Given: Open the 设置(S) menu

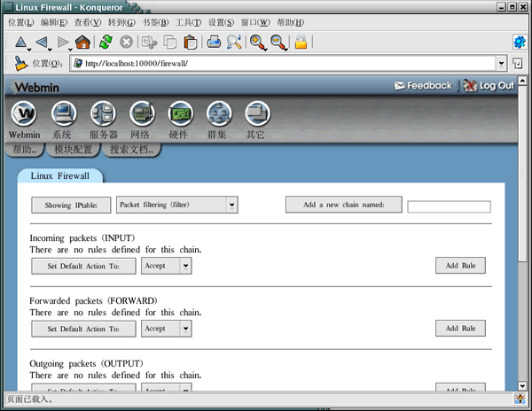Looking at the screenshot, I should (221, 22).
